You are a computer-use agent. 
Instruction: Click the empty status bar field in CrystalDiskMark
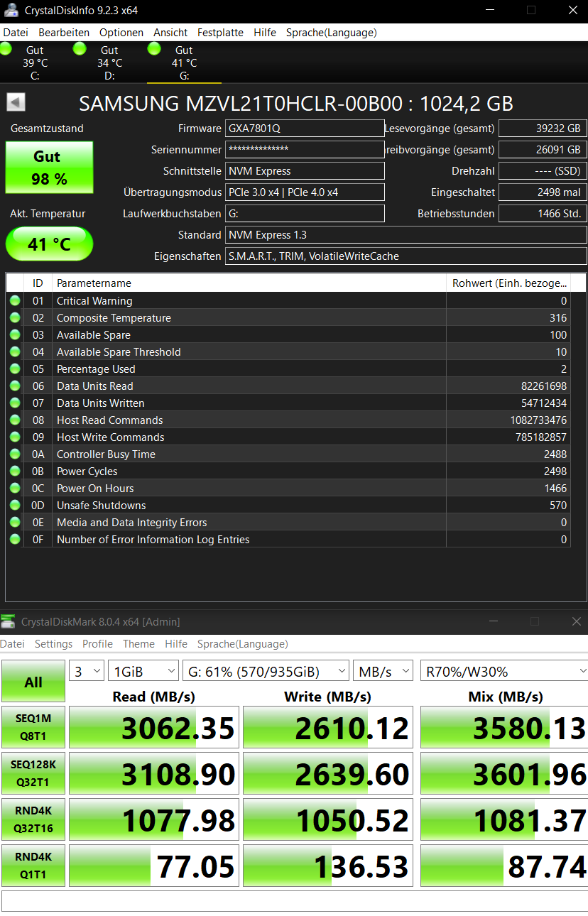click(x=294, y=901)
